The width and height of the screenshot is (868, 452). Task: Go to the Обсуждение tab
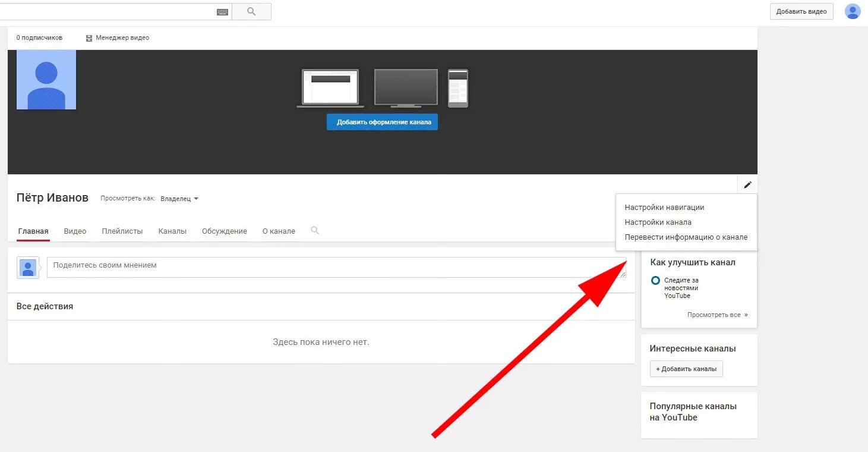tap(225, 231)
